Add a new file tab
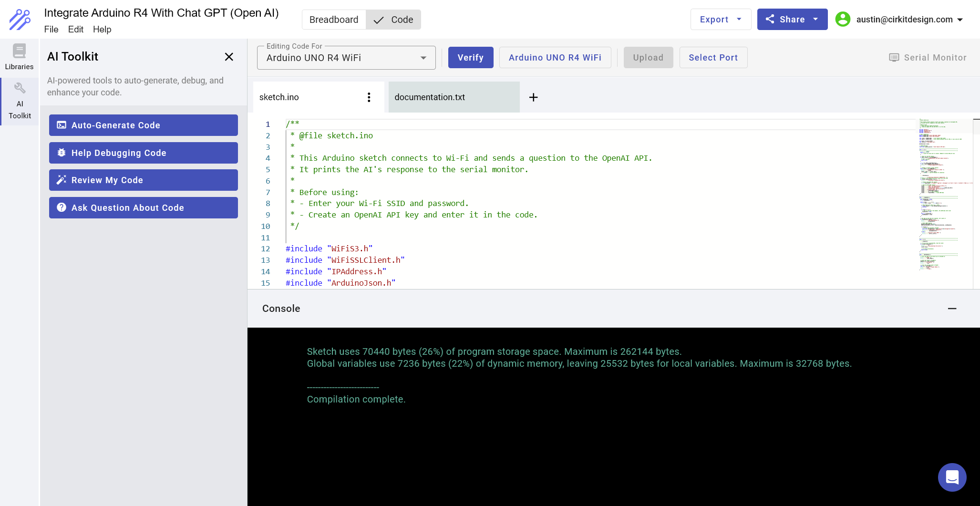Image resolution: width=980 pixels, height=506 pixels. [534, 97]
